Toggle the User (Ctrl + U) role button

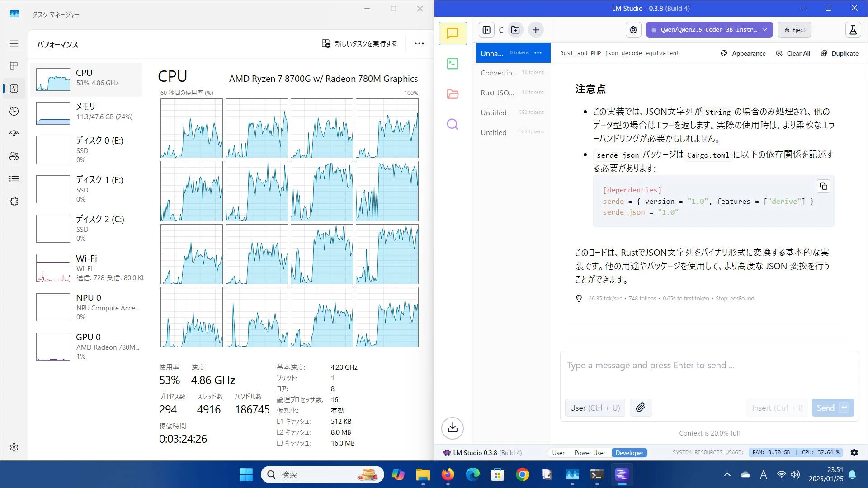pyautogui.click(x=595, y=408)
